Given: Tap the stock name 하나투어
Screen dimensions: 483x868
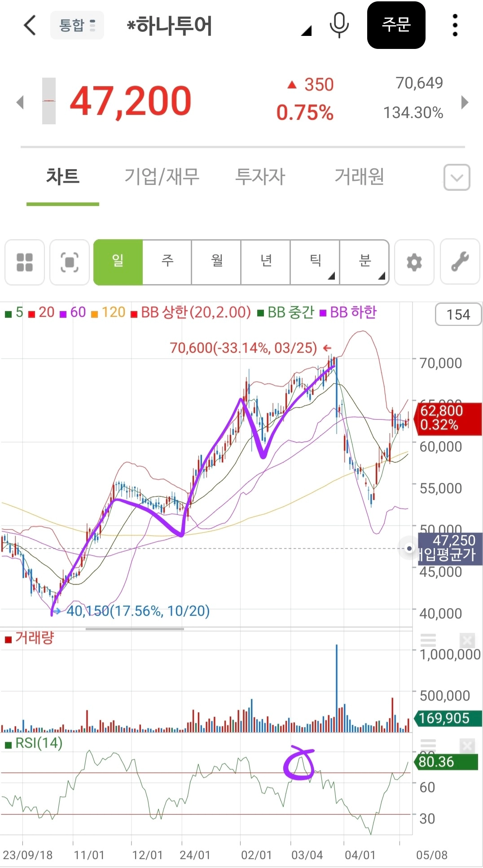Looking at the screenshot, I should coord(170,26).
